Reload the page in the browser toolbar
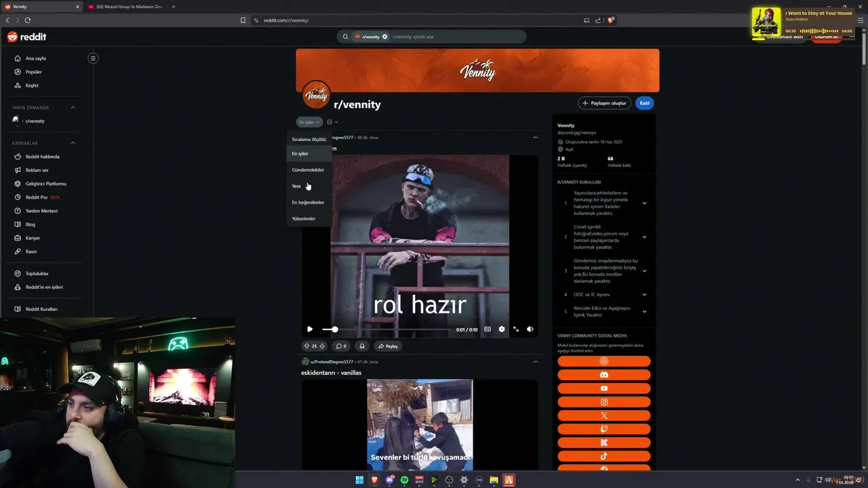This screenshot has width=868, height=488. (27, 20)
